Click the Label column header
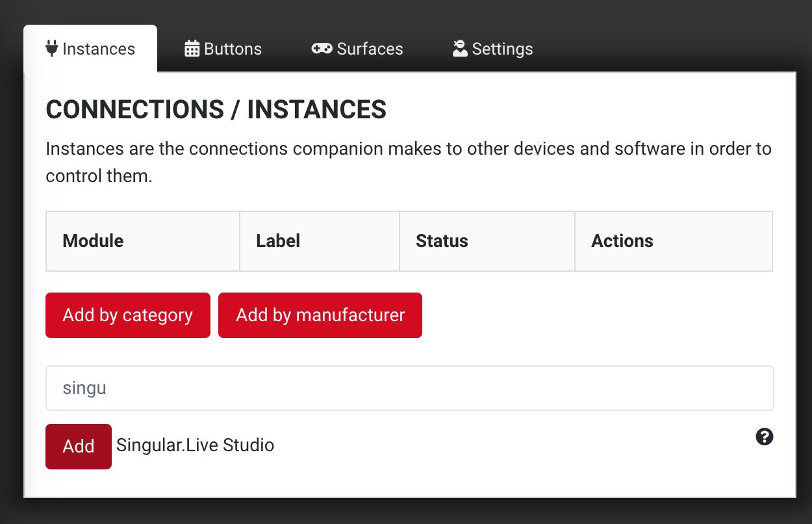This screenshot has width=812, height=524. pos(277,241)
